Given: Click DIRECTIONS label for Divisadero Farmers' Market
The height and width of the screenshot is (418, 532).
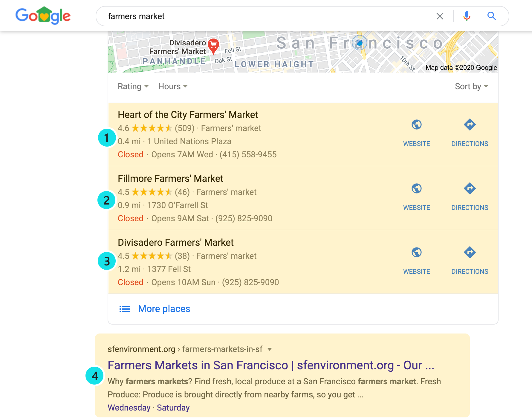Looking at the screenshot, I should click(x=470, y=272).
